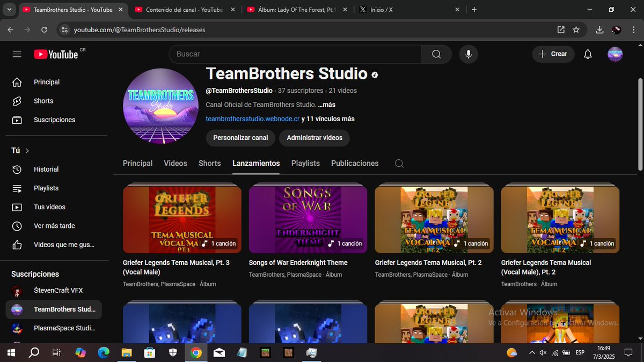Open the Griefer Legends Tema Musical, Pt. 2 title
The width and height of the screenshot is (644, 362).
428,263
